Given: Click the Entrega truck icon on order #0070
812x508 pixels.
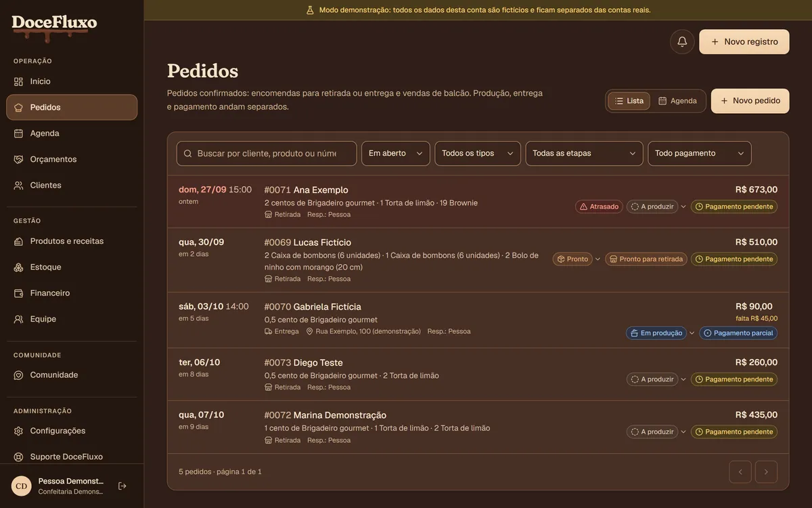Looking at the screenshot, I should [268, 331].
